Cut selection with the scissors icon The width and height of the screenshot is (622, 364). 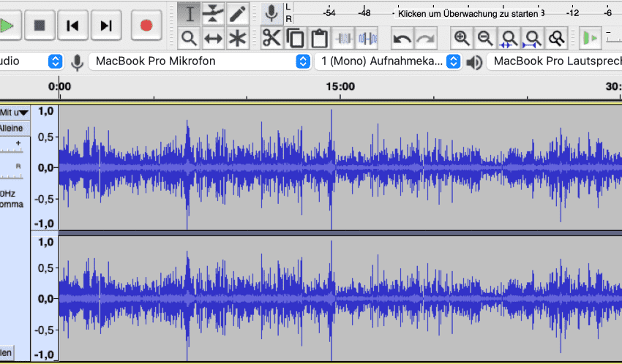point(271,39)
